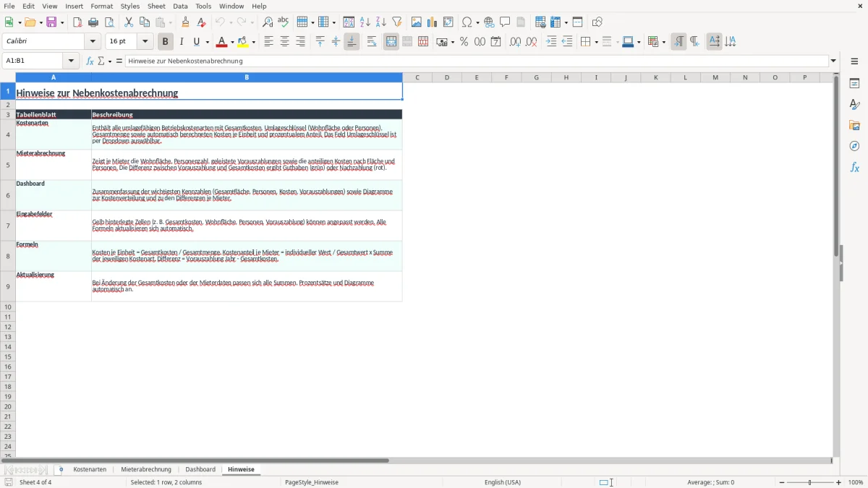Open the Styles menu

(x=130, y=6)
